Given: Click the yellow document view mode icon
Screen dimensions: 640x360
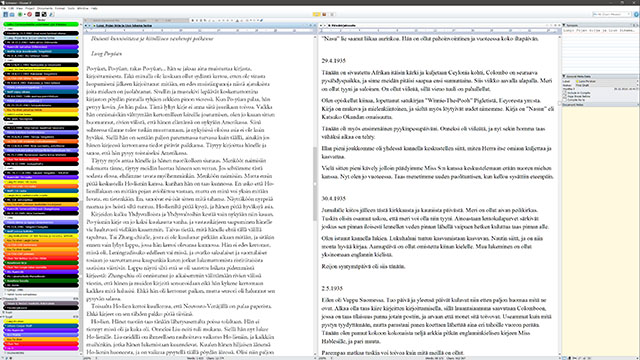Looking at the screenshot, I should 316,14.
